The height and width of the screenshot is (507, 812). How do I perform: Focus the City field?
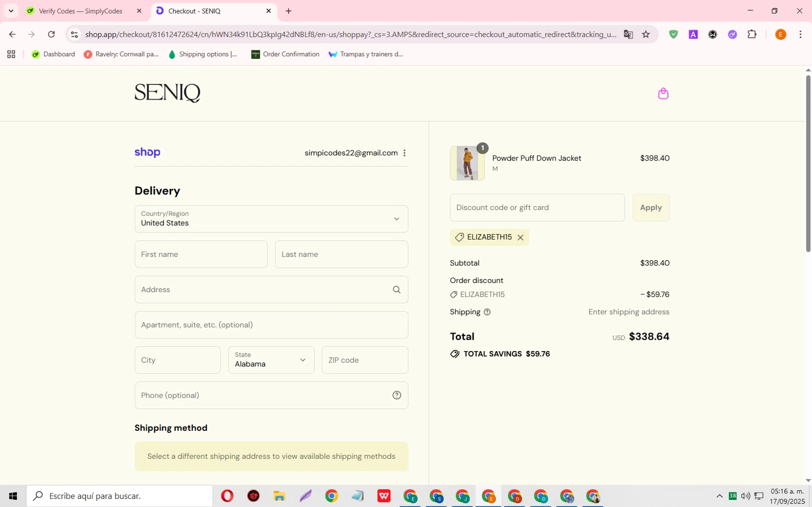click(x=178, y=360)
